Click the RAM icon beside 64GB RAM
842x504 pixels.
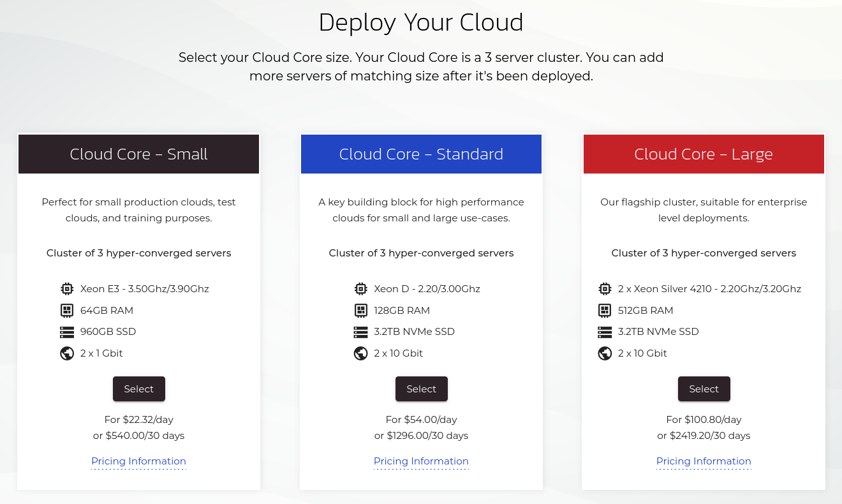[x=67, y=311]
